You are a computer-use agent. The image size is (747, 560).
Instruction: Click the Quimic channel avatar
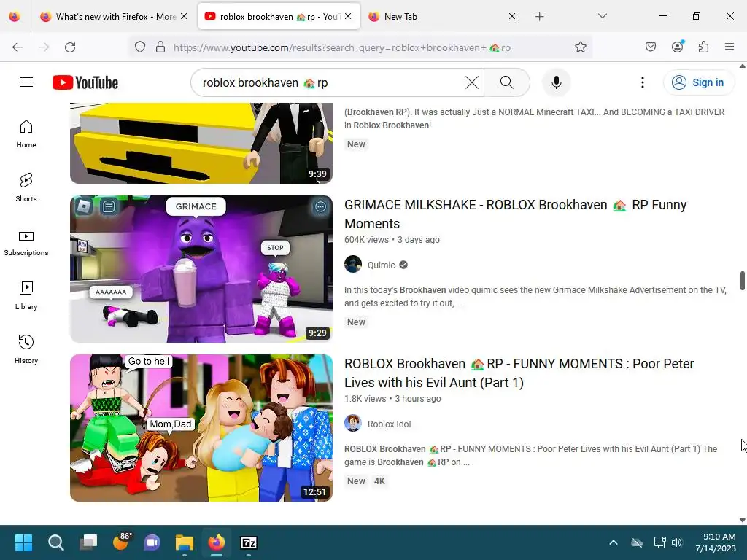[353, 264]
